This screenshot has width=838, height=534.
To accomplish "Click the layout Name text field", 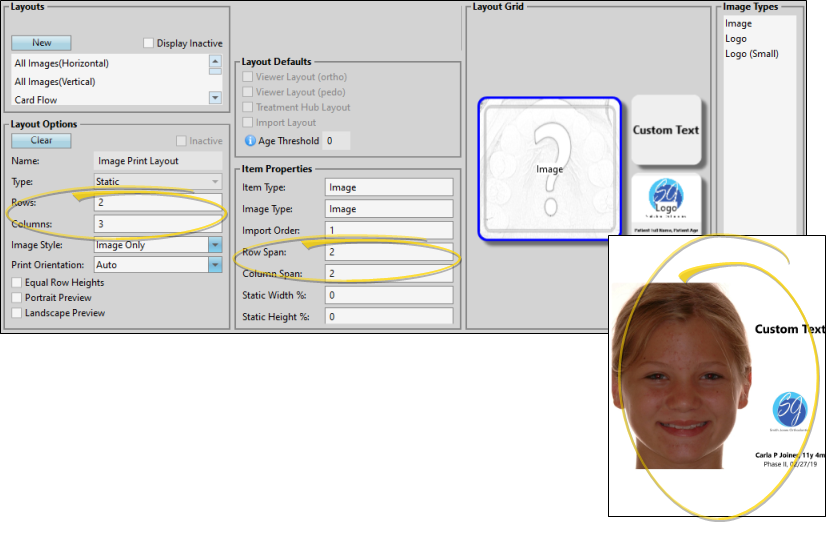I will pyautogui.click(x=158, y=161).
